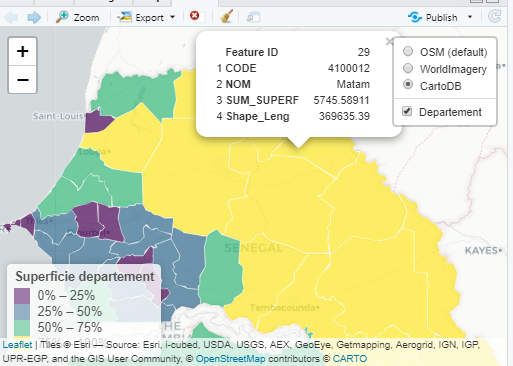Click the SENEGAL country label
Screen dimensions: 513x366
(254, 248)
